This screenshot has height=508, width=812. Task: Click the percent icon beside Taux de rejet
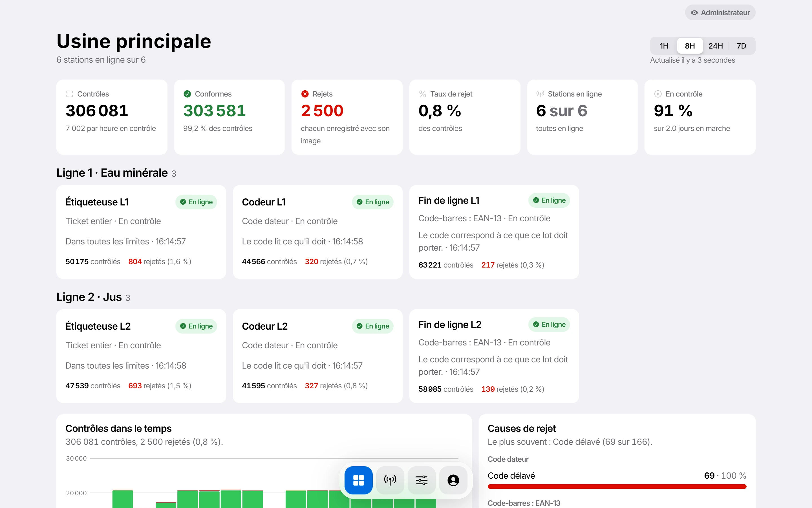[x=422, y=94]
